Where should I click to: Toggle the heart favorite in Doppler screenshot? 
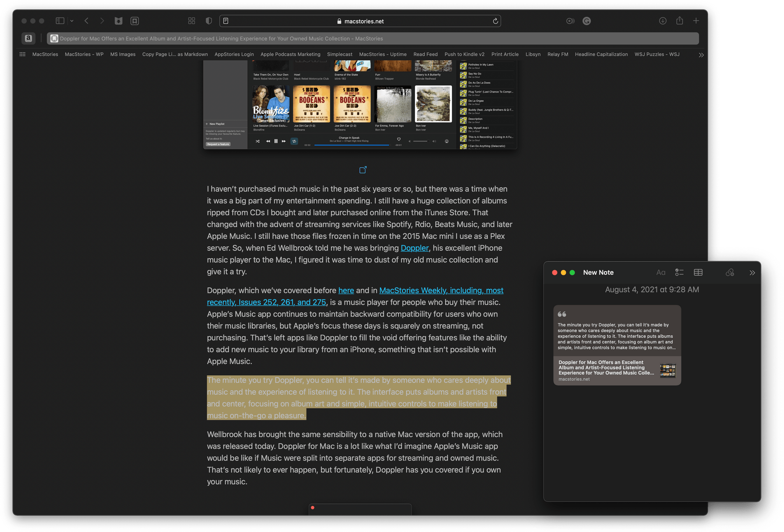point(399,139)
